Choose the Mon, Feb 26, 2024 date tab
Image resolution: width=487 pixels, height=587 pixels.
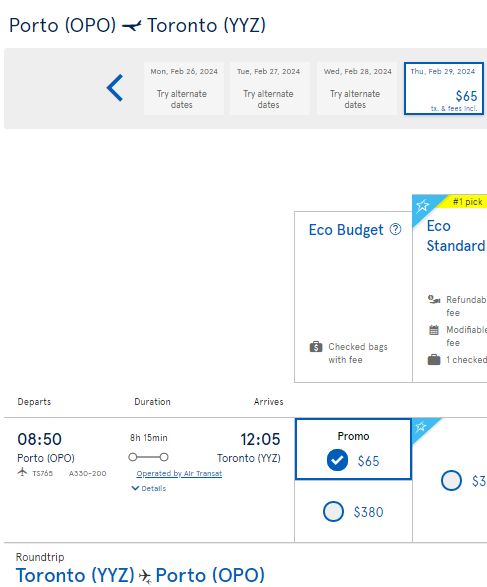pyautogui.click(x=184, y=88)
